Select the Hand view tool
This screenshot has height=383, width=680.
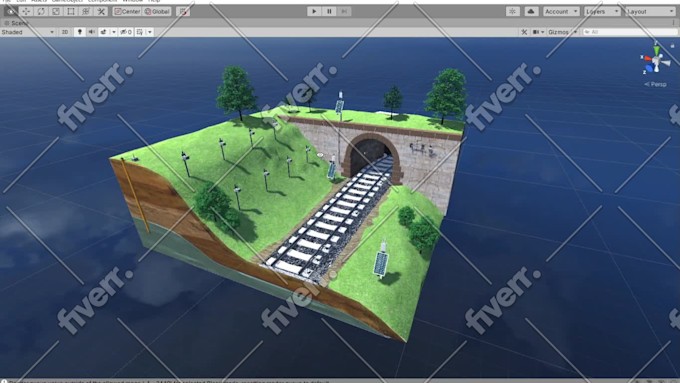[10, 11]
